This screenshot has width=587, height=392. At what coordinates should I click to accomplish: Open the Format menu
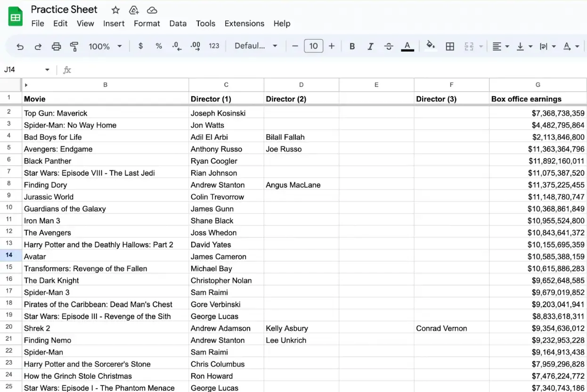click(x=147, y=24)
